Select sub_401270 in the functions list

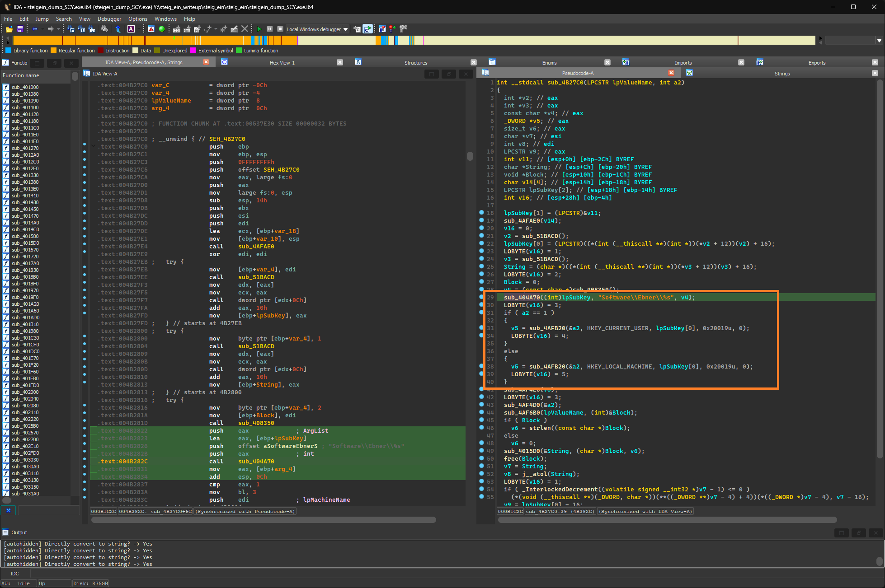click(x=25, y=148)
